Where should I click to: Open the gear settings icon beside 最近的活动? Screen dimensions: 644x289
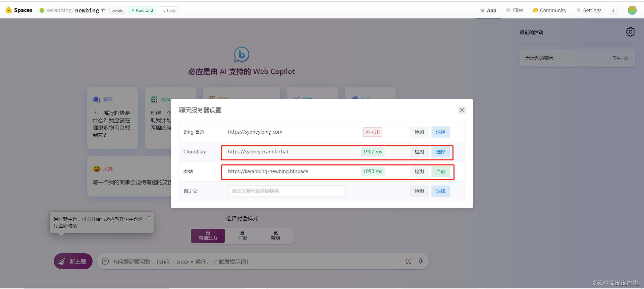(x=631, y=32)
